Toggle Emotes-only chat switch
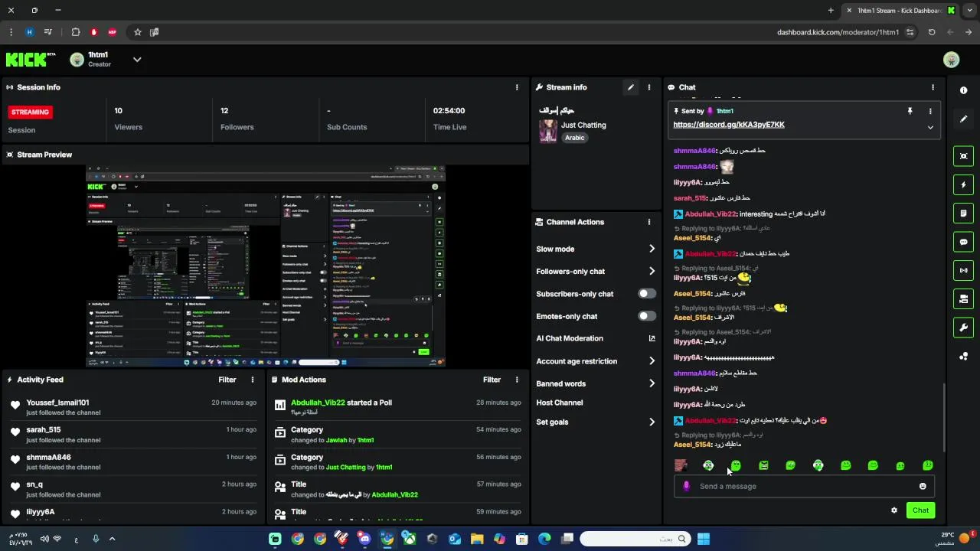 pyautogui.click(x=647, y=316)
